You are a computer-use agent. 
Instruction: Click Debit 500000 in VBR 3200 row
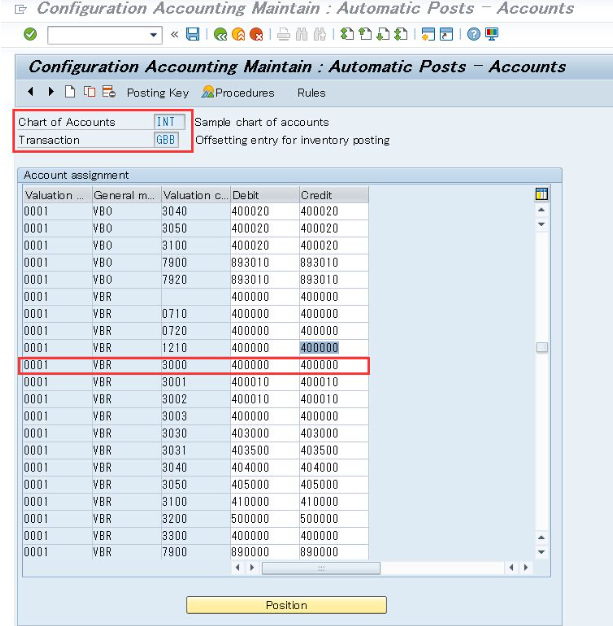click(265, 519)
